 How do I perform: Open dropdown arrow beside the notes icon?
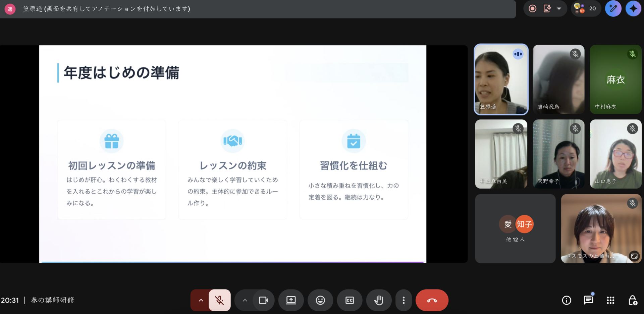click(x=559, y=9)
